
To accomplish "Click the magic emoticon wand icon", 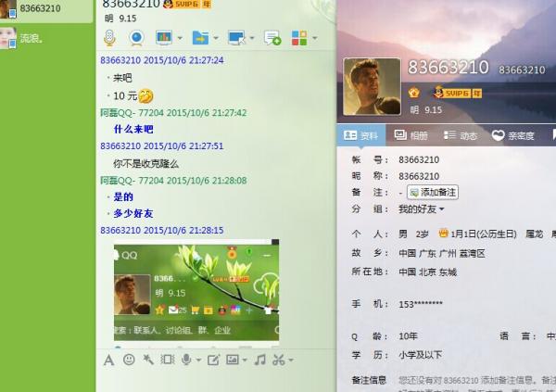I will pos(148,360).
